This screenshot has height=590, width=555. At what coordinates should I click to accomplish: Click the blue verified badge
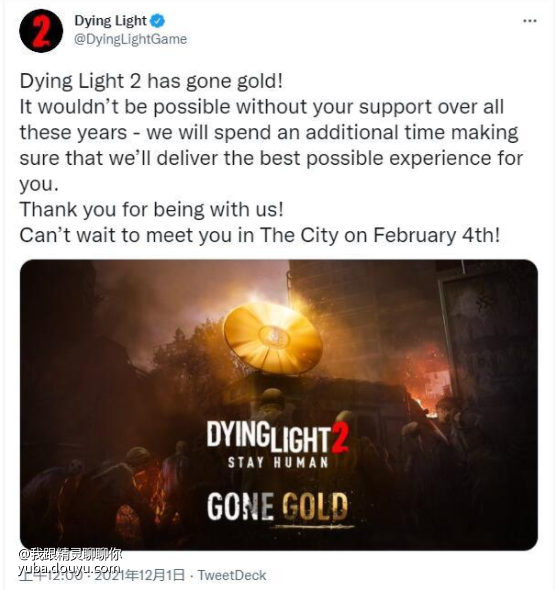click(158, 21)
